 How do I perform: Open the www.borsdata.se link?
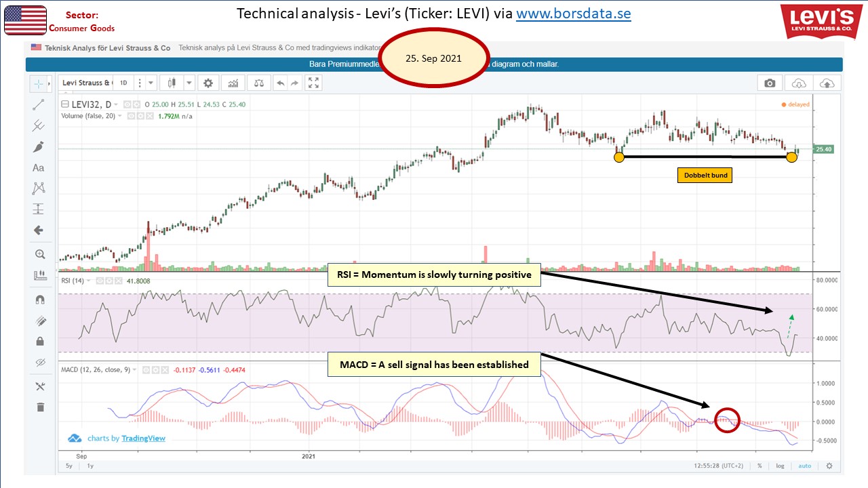(x=574, y=14)
